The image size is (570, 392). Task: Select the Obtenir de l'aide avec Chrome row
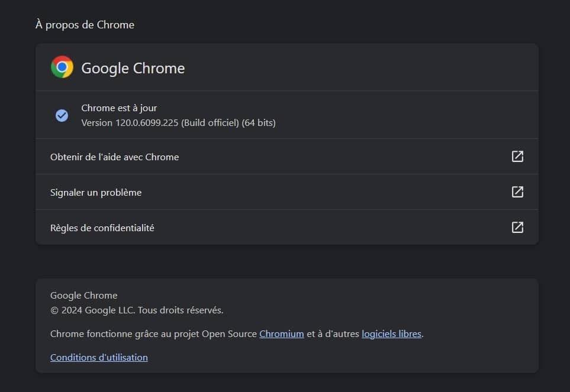(x=287, y=157)
